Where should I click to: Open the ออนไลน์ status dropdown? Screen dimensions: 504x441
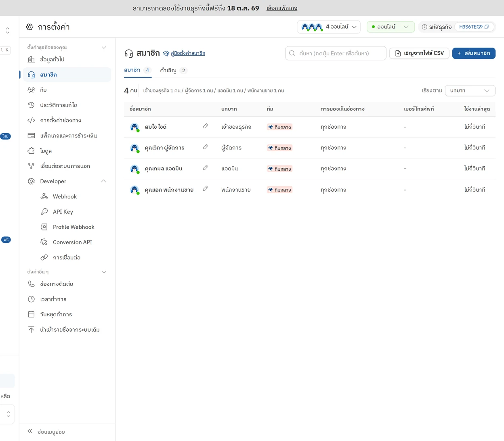tap(391, 27)
